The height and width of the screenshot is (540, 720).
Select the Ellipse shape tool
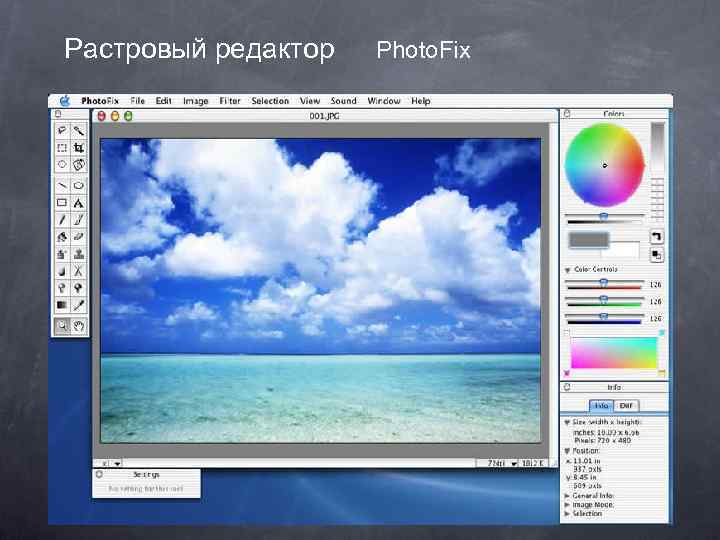pyautogui.click(x=79, y=186)
